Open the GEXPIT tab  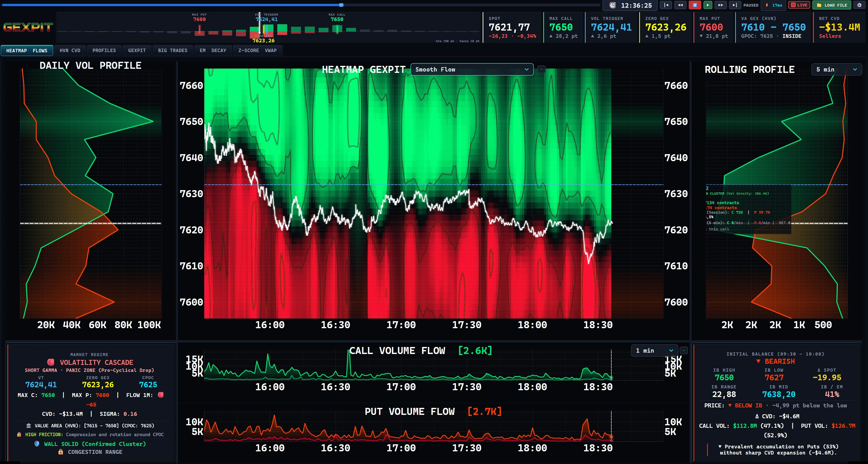click(137, 50)
